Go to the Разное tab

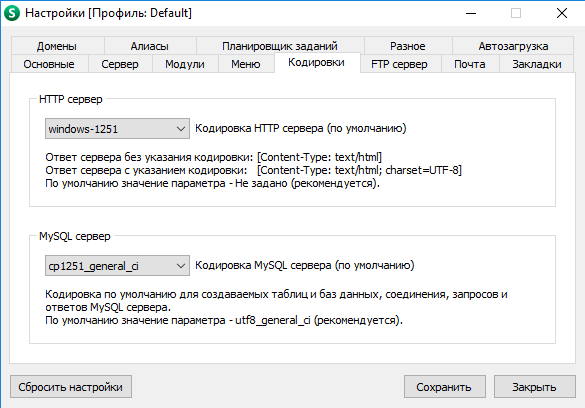click(408, 46)
